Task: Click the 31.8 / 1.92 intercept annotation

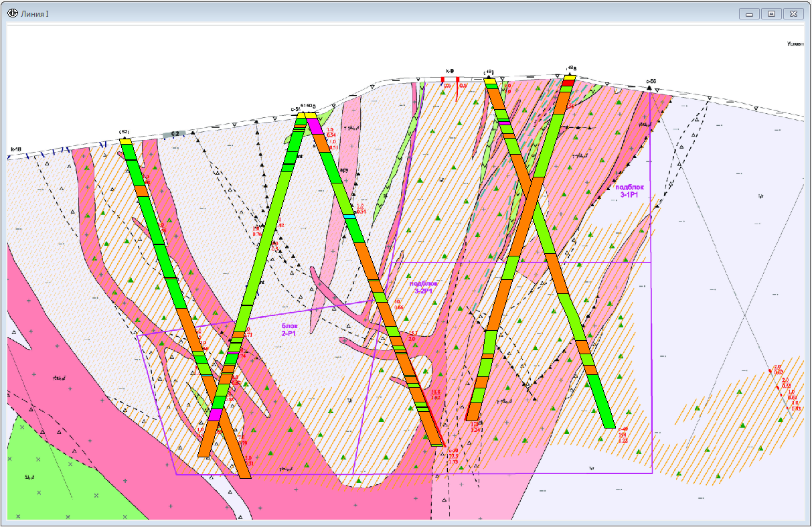Action: tap(435, 394)
